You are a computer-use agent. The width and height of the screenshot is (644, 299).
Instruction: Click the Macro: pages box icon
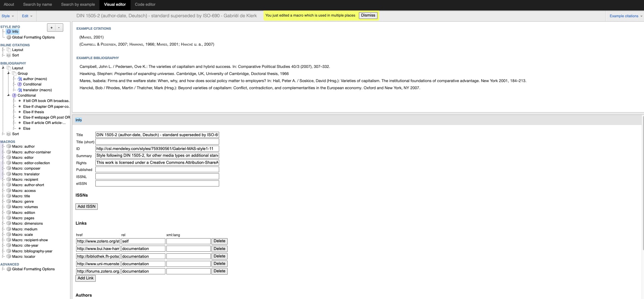(9, 218)
